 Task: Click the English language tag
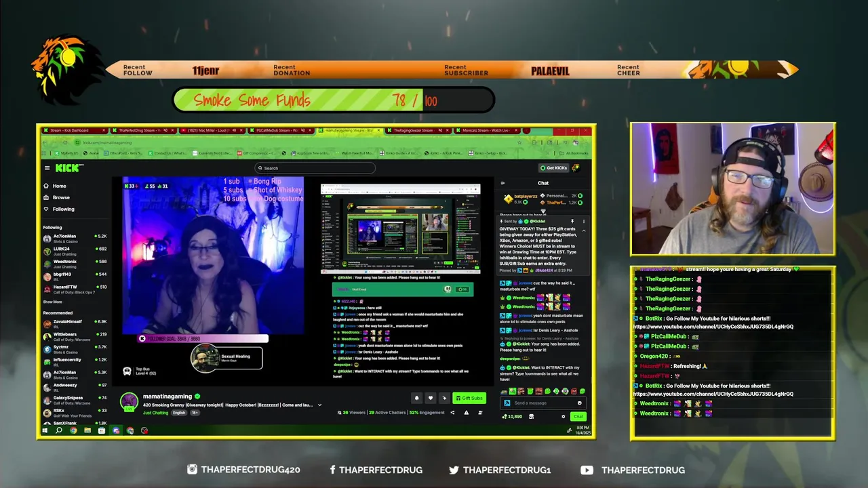[179, 413]
